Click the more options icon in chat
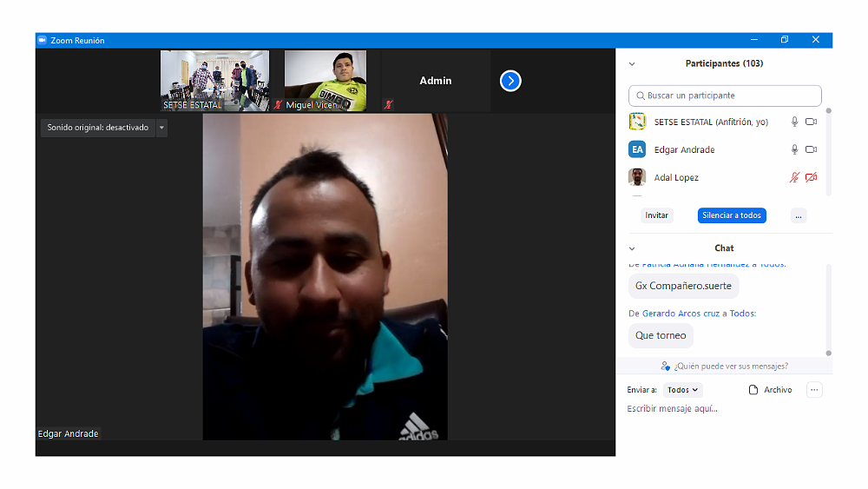868x489 pixels. point(813,390)
